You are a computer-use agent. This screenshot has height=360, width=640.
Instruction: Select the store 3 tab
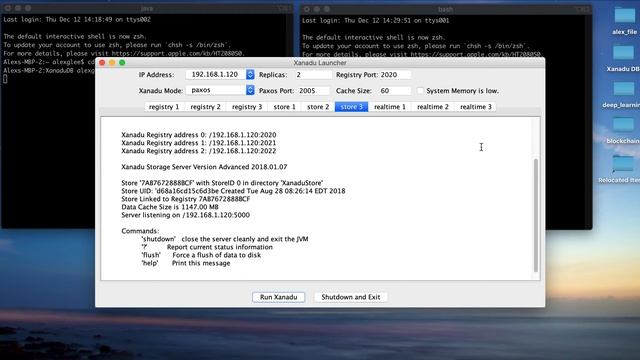coord(351,107)
